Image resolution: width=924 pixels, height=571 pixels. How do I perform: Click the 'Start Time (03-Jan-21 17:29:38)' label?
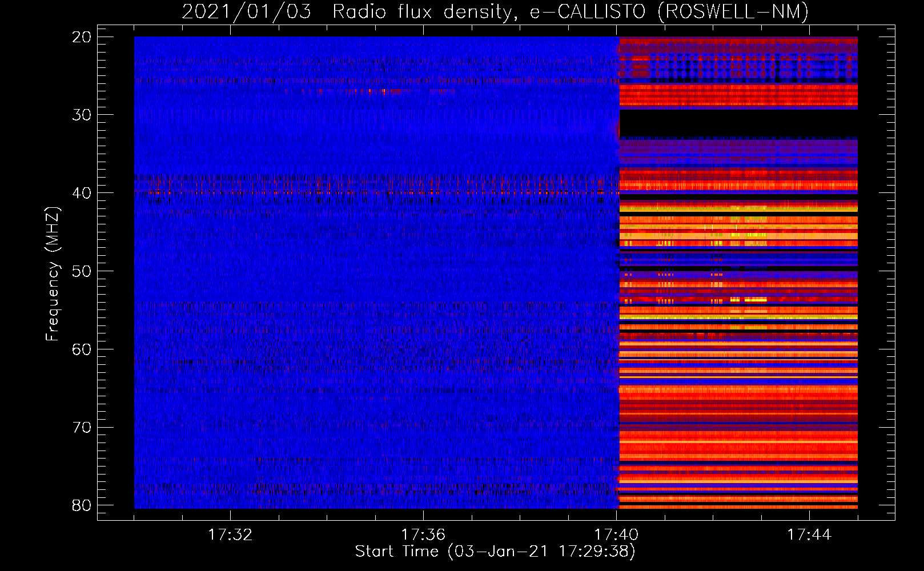(495, 552)
